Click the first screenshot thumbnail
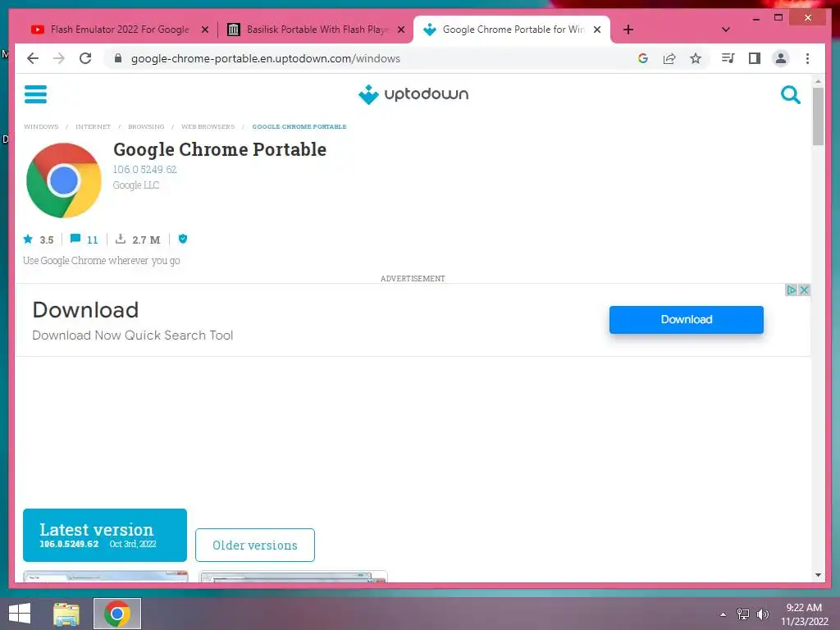 pyautogui.click(x=106, y=577)
